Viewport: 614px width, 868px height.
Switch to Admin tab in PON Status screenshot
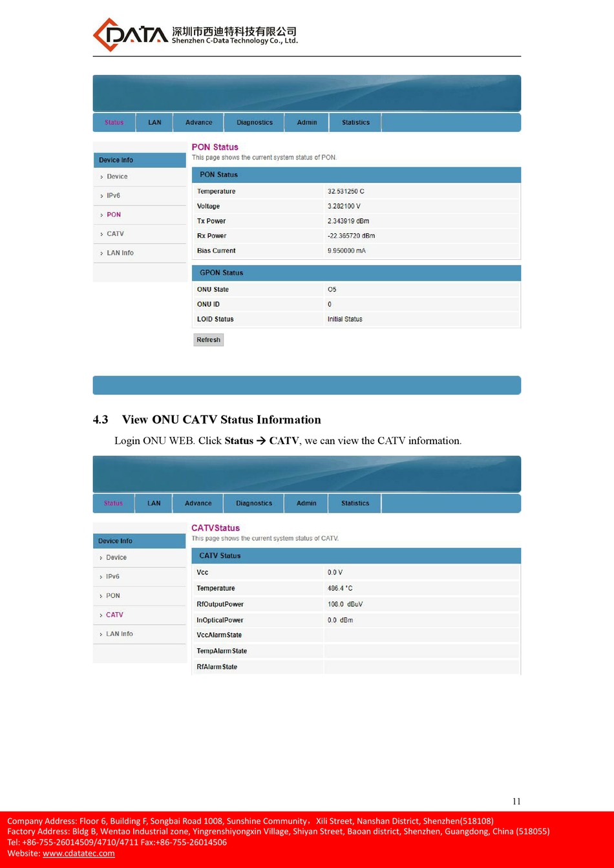tap(307, 122)
